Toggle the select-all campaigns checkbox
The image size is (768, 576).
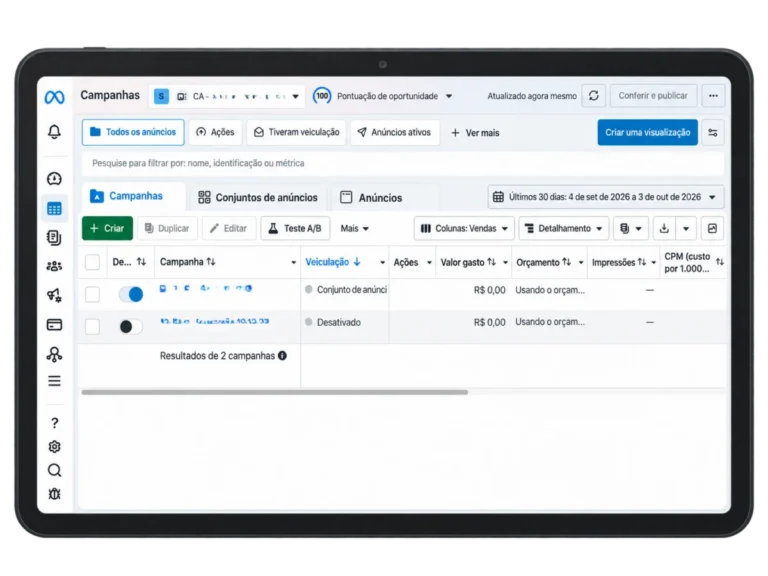93,262
